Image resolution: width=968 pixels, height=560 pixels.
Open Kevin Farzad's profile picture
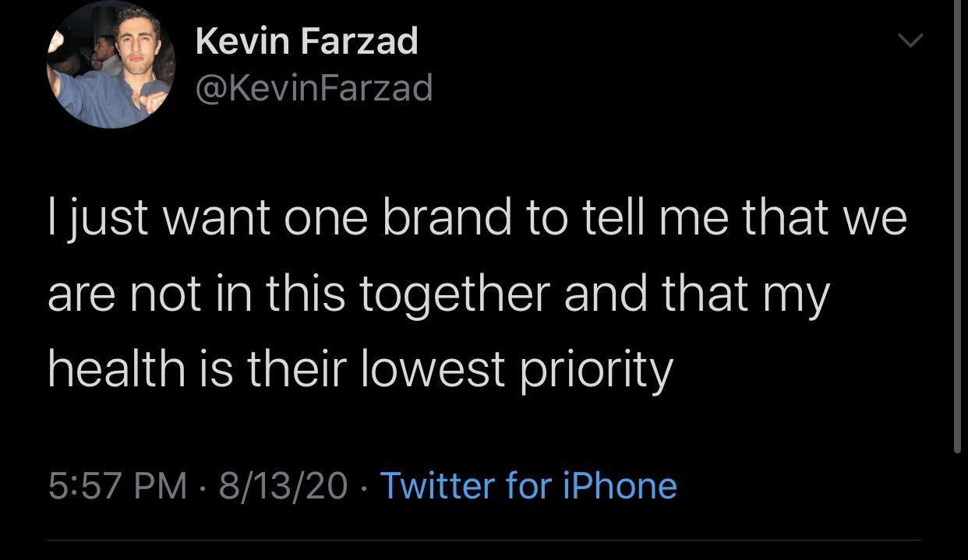point(111,65)
